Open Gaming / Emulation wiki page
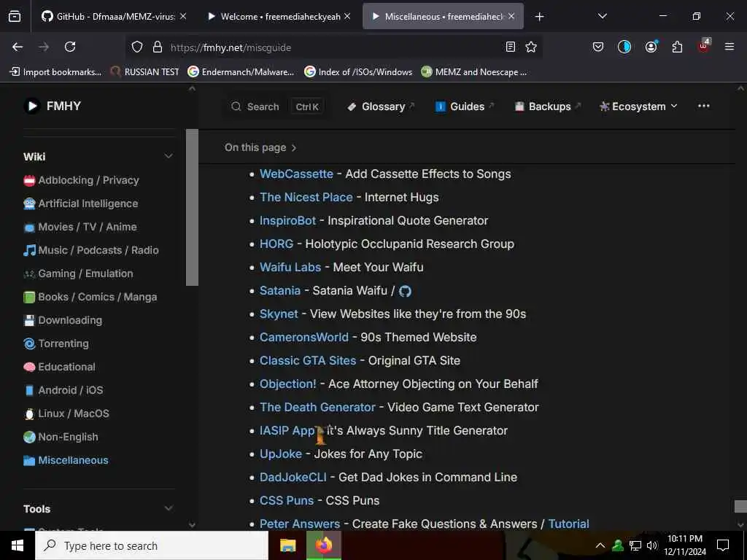The height and width of the screenshot is (560, 747). point(79,273)
